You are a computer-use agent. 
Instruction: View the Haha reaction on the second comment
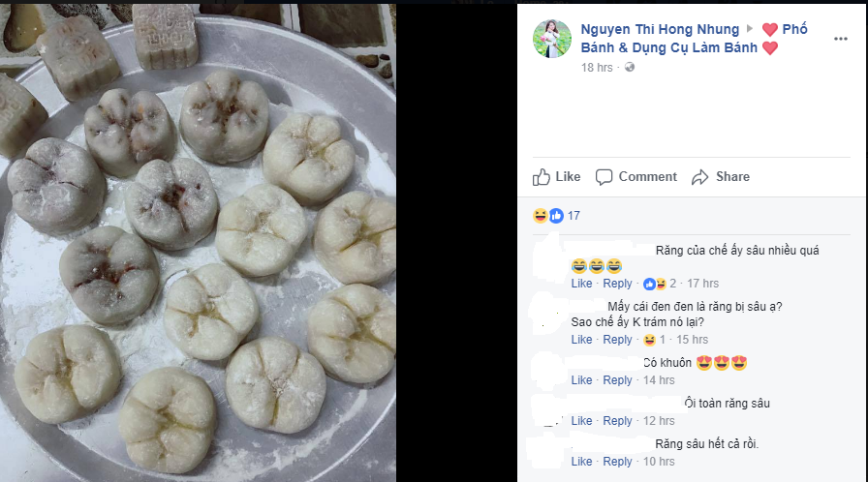point(649,340)
